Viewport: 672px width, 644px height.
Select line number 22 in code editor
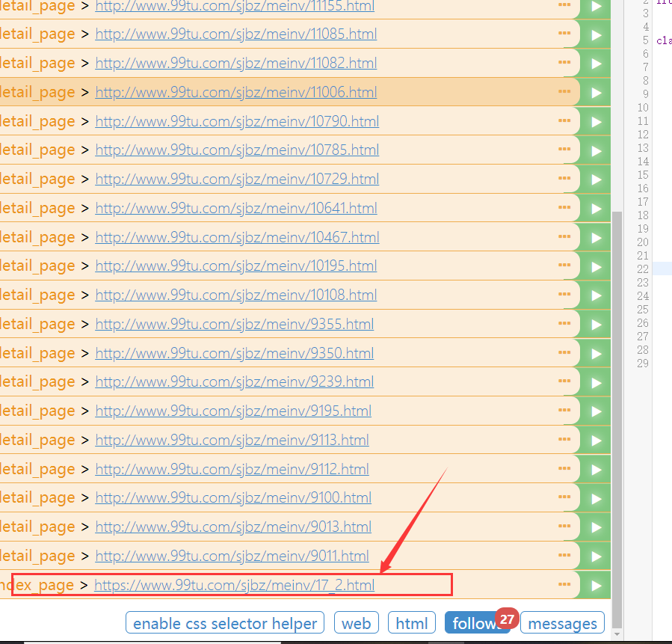(x=642, y=269)
